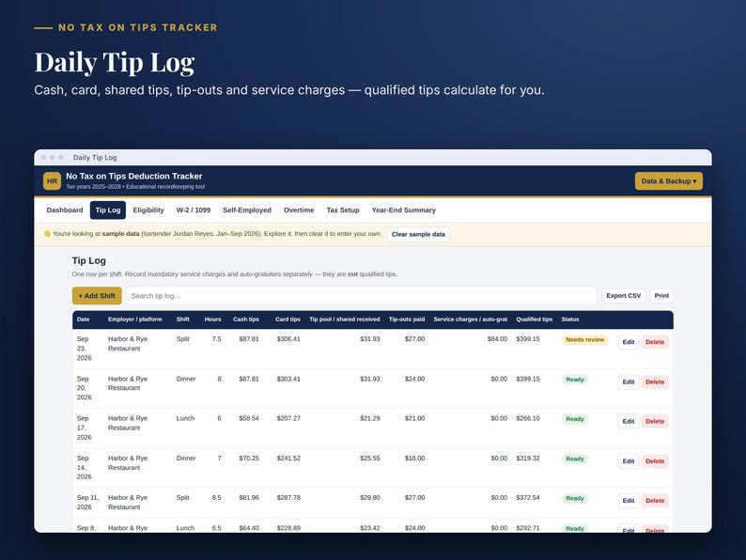Click the Qualified tips column header
Image resolution: width=746 pixels, height=560 pixels.
(535, 319)
